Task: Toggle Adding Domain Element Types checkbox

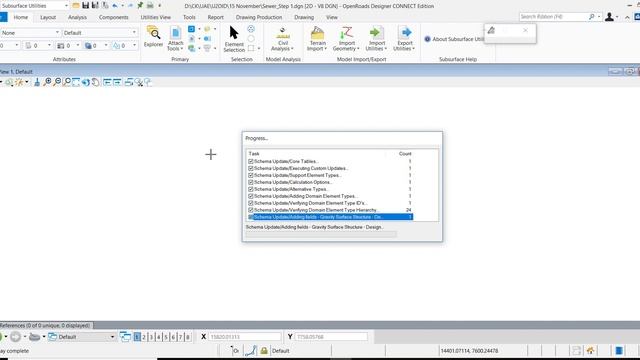Action: (x=251, y=196)
